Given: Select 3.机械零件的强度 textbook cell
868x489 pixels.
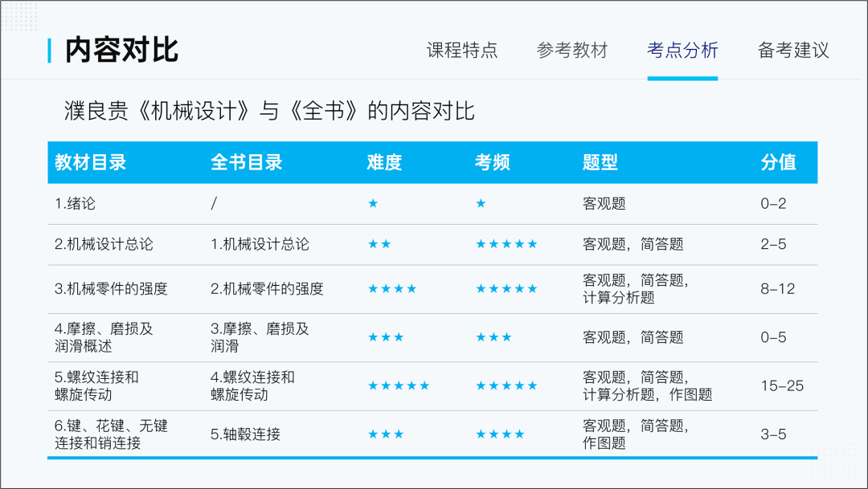Looking at the screenshot, I should 111,289.
